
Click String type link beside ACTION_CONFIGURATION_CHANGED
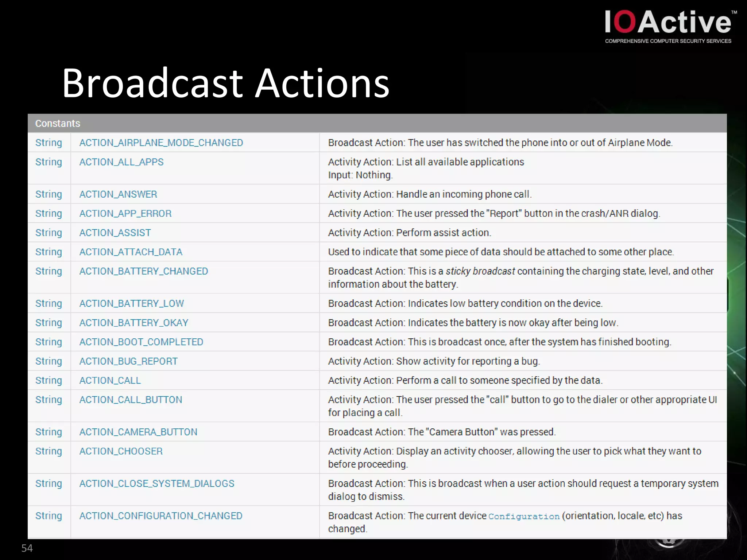pos(49,516)
